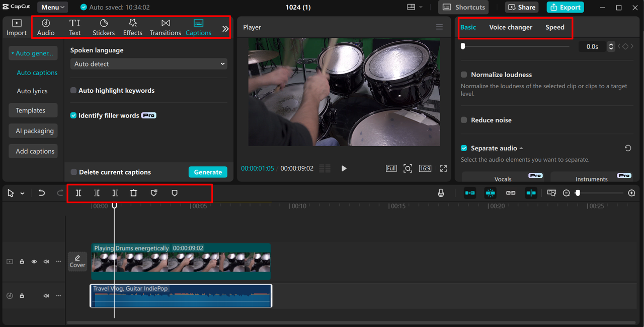Open the Audio panel
Viewport: 644px width, 327px height.
coord(46,27)
